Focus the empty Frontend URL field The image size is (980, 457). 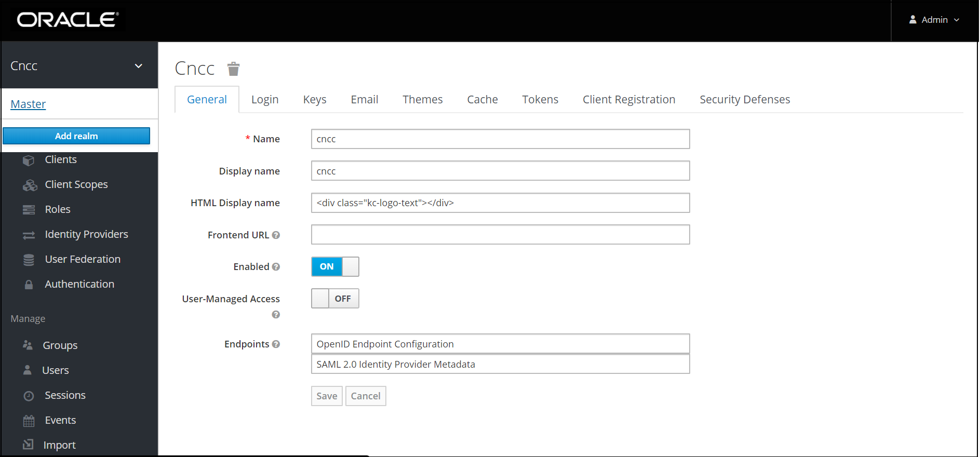point(501,235)
